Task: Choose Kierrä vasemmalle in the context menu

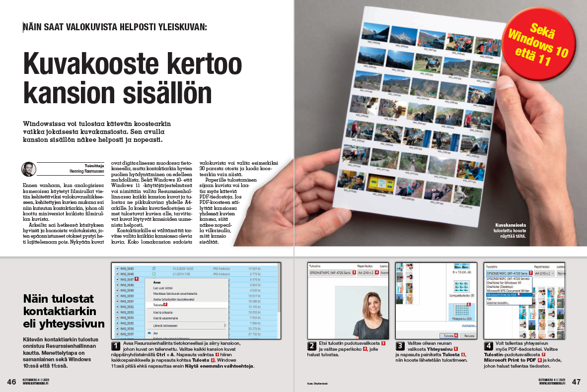Action: click(165, 318)
